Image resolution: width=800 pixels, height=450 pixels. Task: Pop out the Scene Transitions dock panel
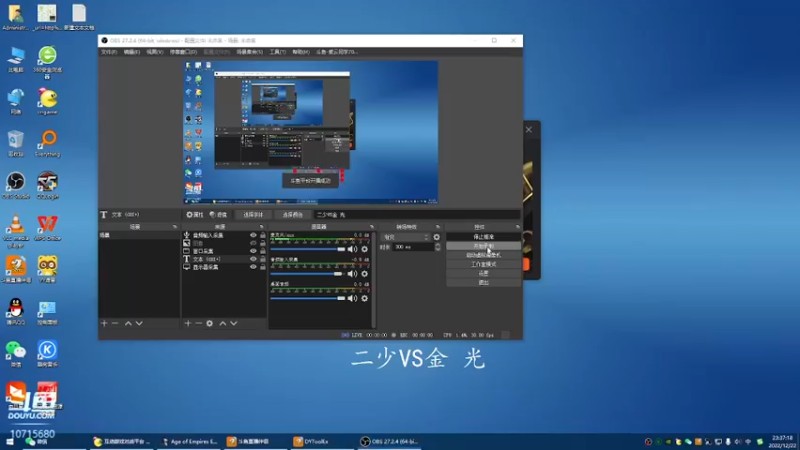tap(438, 227)
